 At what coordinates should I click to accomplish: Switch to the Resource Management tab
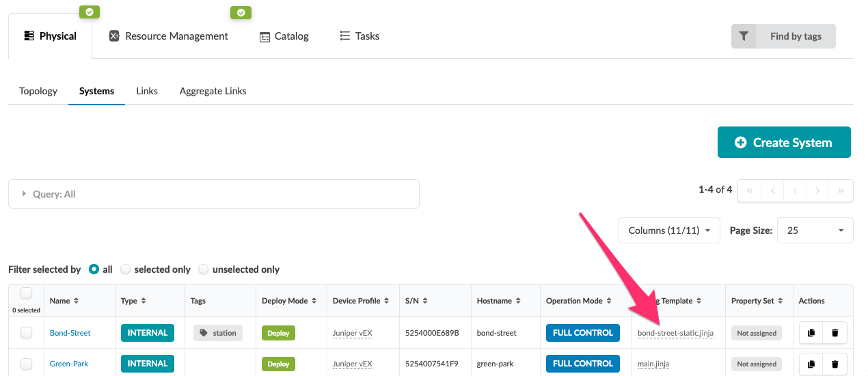click(x=169, y=36)
